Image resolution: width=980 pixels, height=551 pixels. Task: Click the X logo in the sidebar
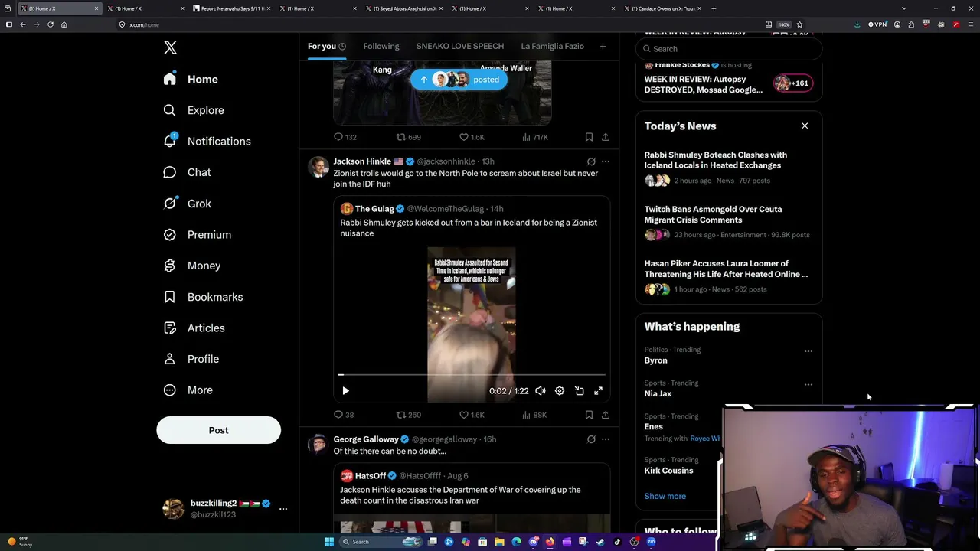click(170, 47)
